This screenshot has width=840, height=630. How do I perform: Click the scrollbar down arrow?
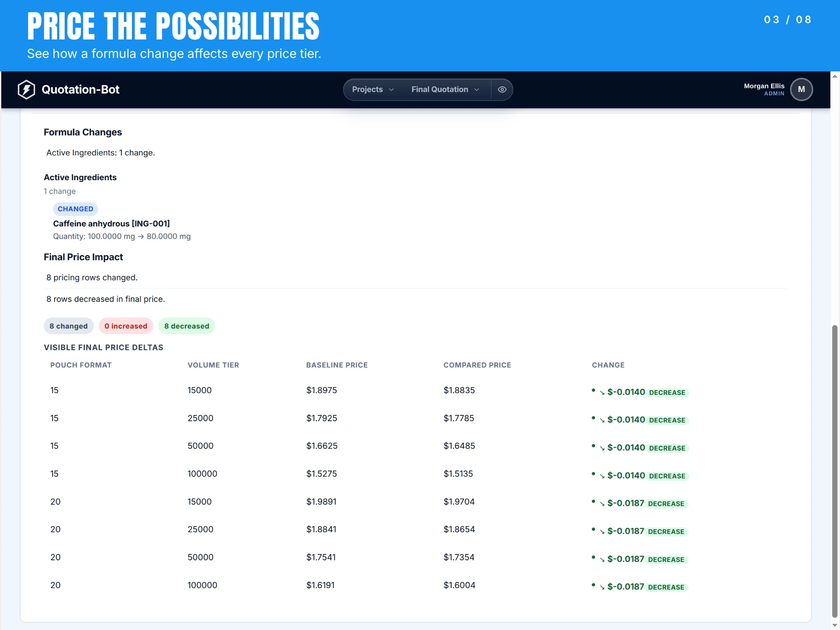(x=835, y=625)
